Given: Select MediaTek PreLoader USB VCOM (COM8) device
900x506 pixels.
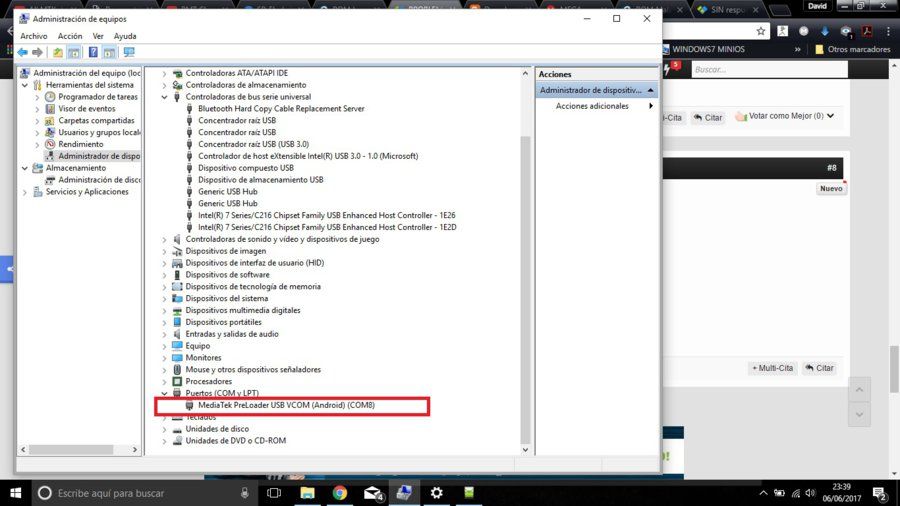Looking at the screenshot, I should click(286, 405).
